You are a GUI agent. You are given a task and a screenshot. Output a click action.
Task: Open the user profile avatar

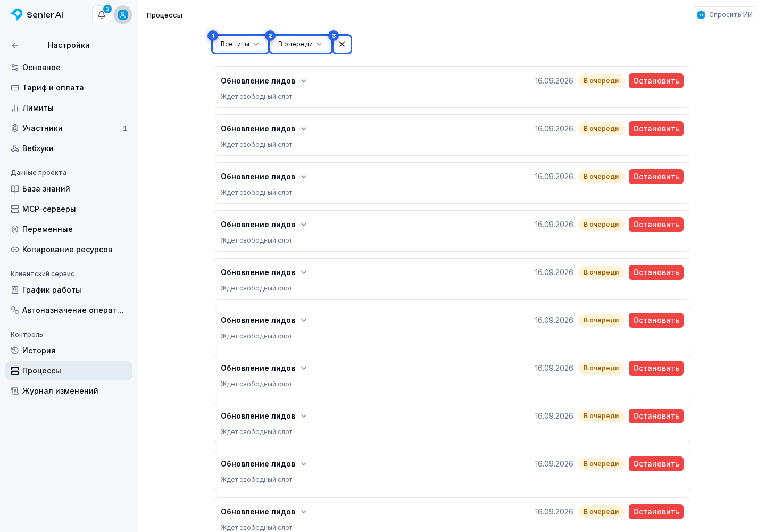pyautogui.click(x=123, y=15)
